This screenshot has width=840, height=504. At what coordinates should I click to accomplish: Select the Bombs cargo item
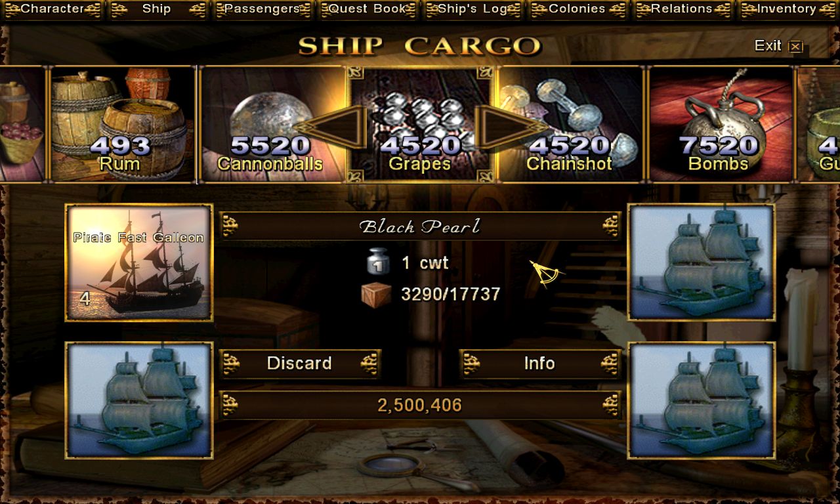pos(721,124)
